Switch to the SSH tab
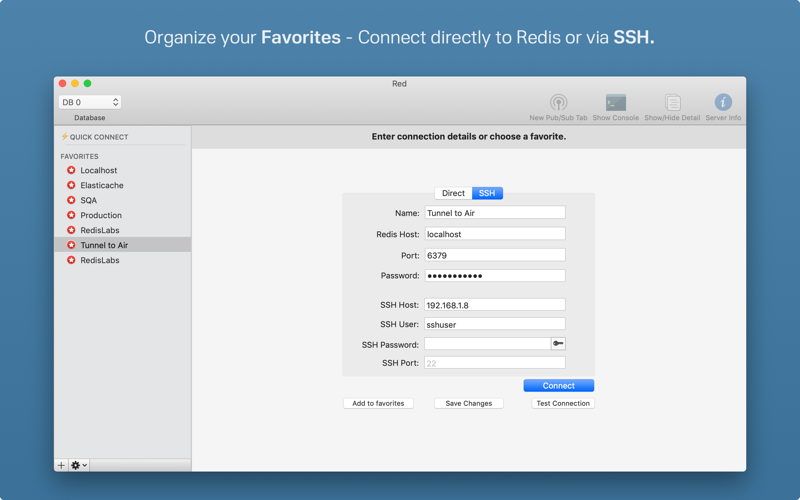 point(487,193)
